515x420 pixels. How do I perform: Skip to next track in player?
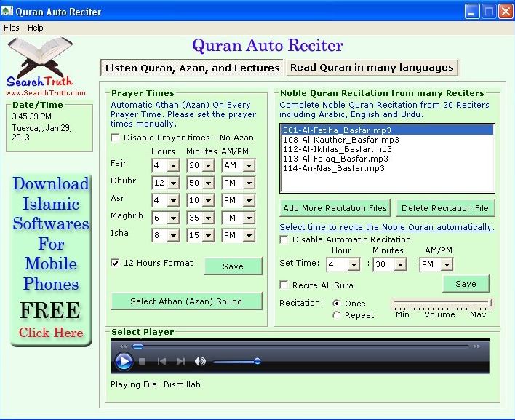[180, 362]
